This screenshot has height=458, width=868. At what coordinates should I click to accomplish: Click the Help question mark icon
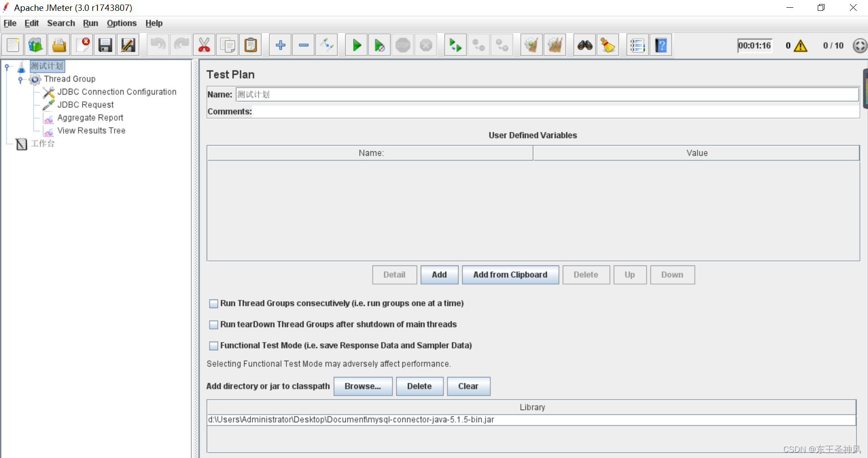point(661,45)
